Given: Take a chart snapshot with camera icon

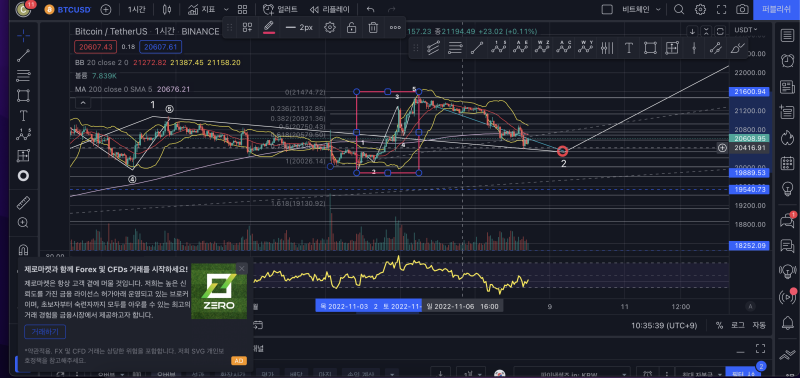Looking at the screenshot, I should click(742, 9).
